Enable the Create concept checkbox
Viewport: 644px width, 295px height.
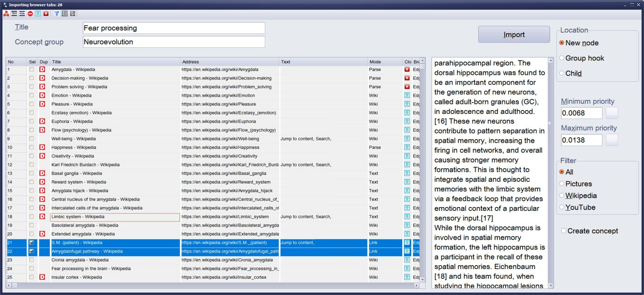coord(564,231)
